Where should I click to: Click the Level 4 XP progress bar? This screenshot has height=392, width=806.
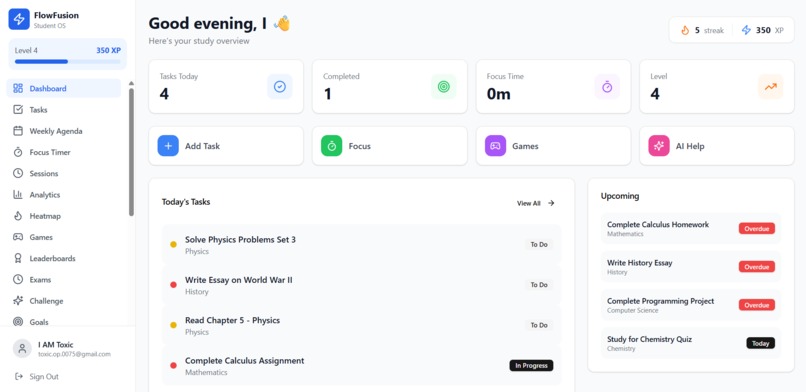[x=67, y=62]
